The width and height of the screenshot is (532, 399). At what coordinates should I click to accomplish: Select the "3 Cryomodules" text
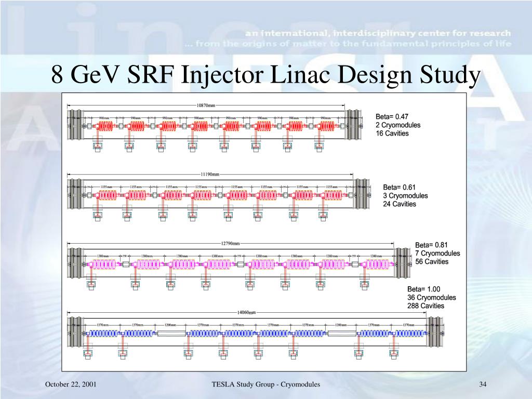(405, 195)
